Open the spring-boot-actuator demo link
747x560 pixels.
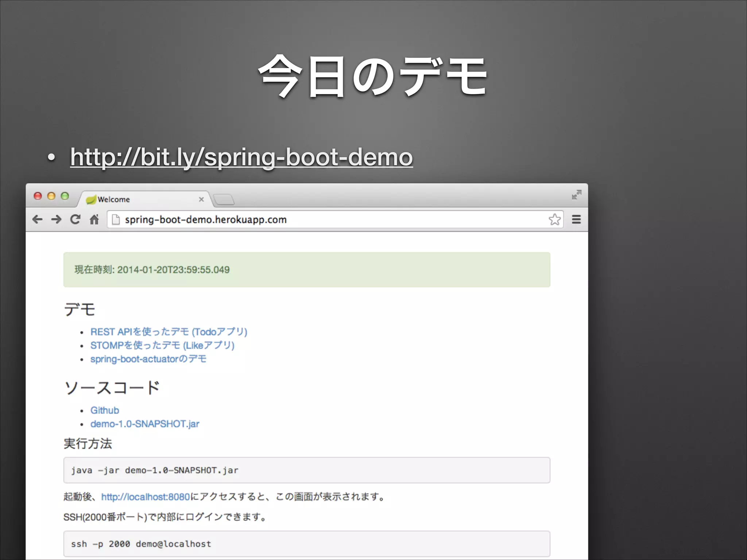click(x=148, y=359)
